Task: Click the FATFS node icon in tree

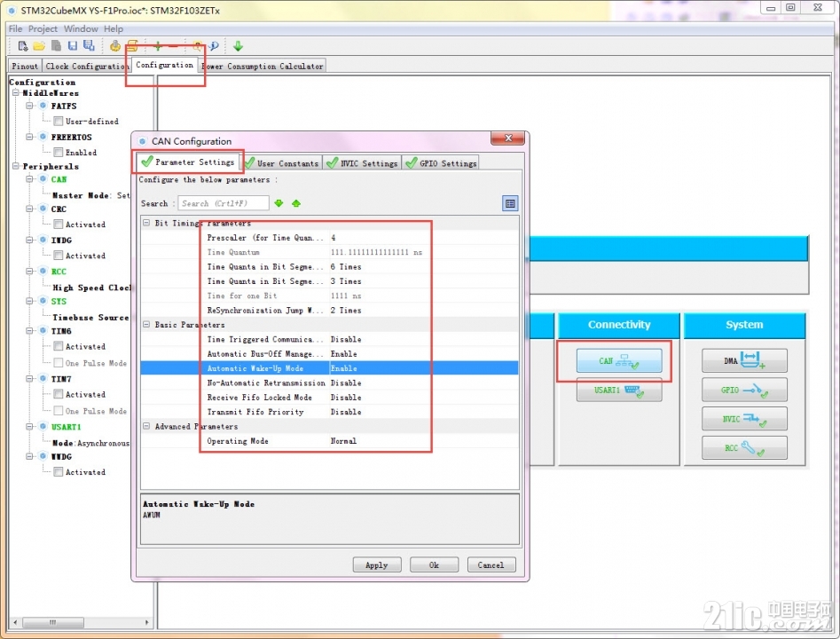Action: pyautogui.click(x=43, y=106)
